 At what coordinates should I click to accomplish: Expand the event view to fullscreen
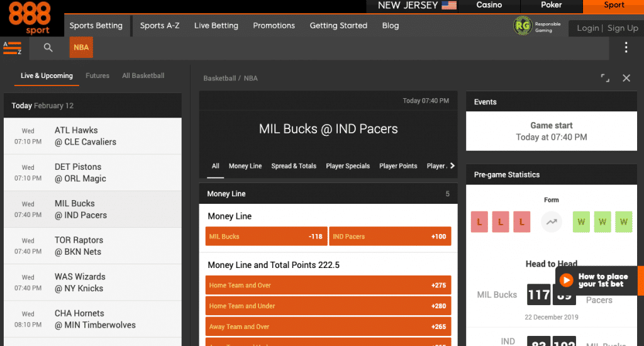(605, 78)
